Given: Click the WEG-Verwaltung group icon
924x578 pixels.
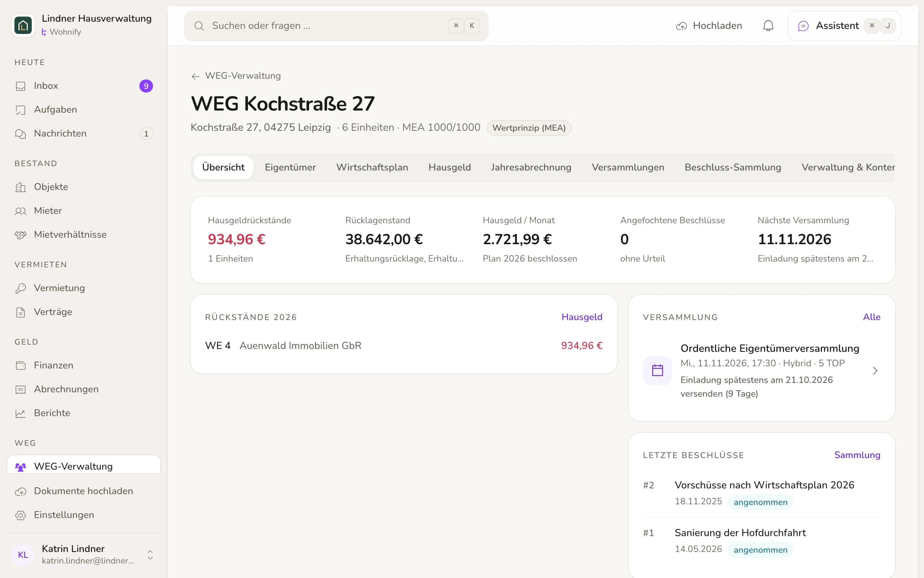Looking at the screenshot, I should [x=21, y=467].
